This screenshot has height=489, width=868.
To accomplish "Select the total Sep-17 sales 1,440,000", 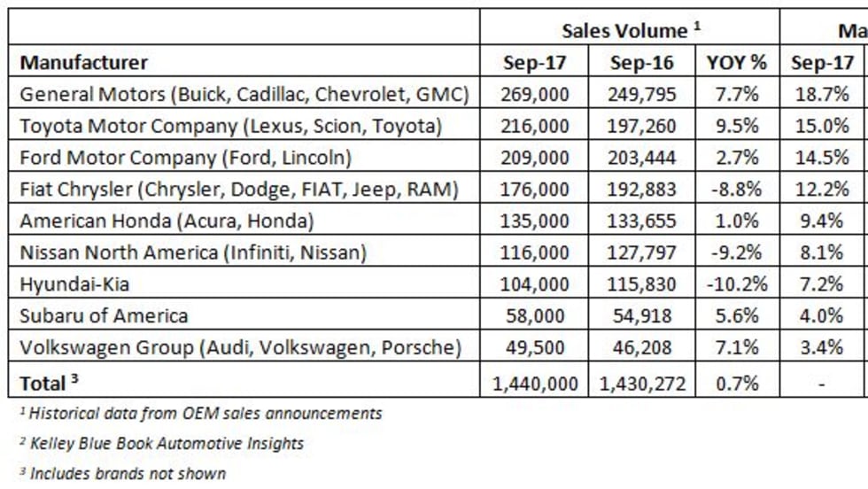I will pyautogui.click(x=534, y=383).
